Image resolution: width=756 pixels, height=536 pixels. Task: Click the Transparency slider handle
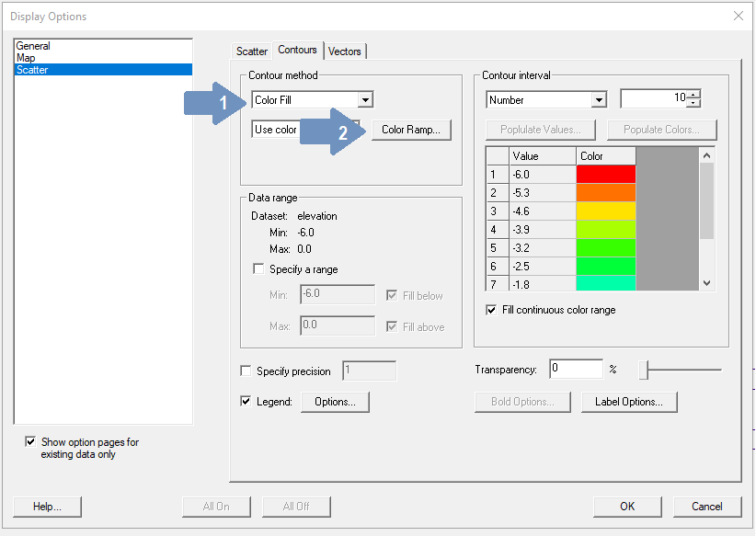pyautogui.click(x=643, y=370)
